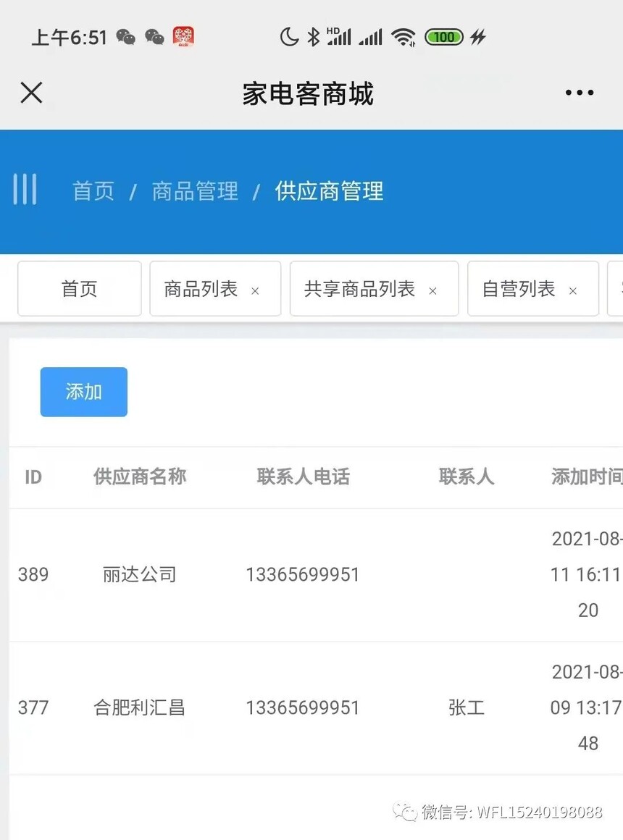The height and width of the screenshot is (840, 623).
Task: Select 供应商管理 in breadcrumb
Action: [329, 191]
